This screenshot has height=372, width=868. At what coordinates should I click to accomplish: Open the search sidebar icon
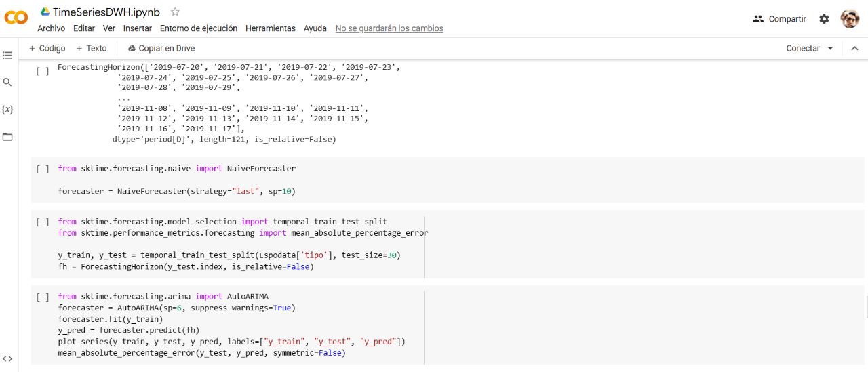7,82
